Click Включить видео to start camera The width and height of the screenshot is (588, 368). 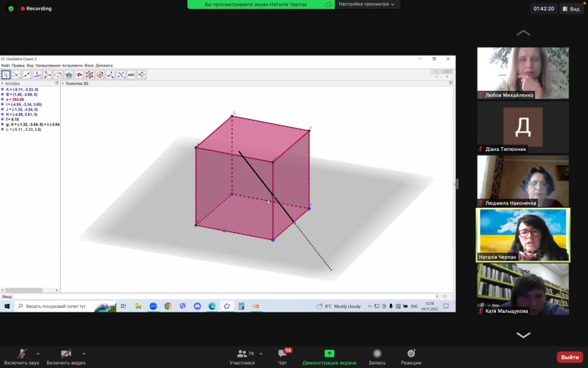(x=66, y=357)
